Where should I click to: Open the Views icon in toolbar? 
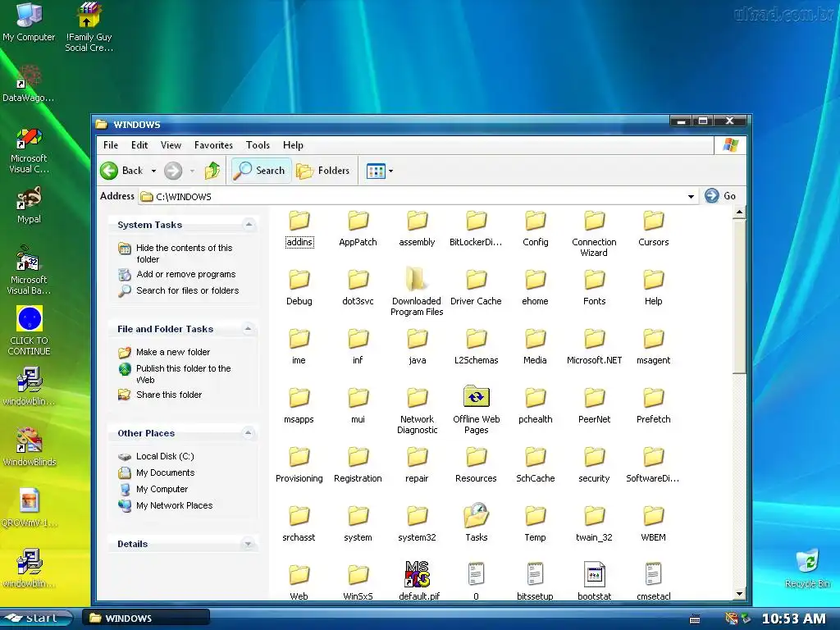coord(376,171)
